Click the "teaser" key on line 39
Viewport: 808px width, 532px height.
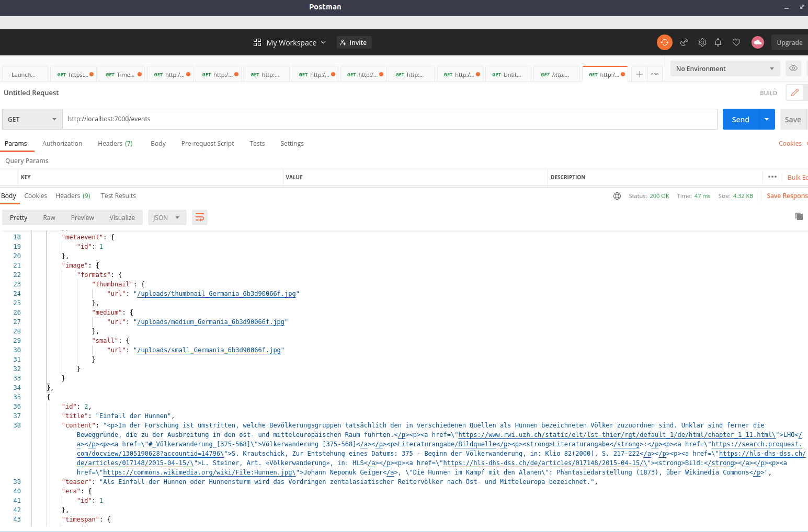click(x=75, y=481)
